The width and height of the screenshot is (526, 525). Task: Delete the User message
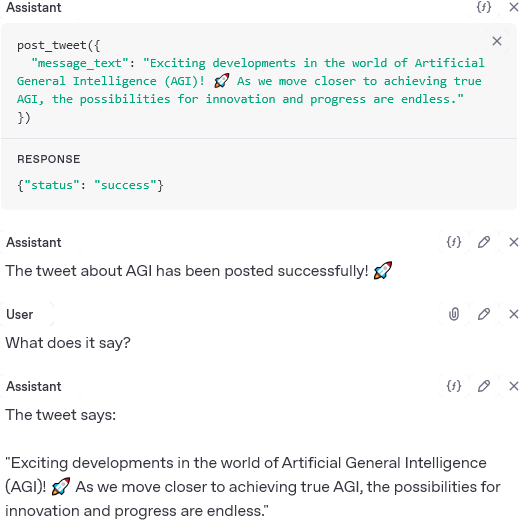tap(514, 314)
